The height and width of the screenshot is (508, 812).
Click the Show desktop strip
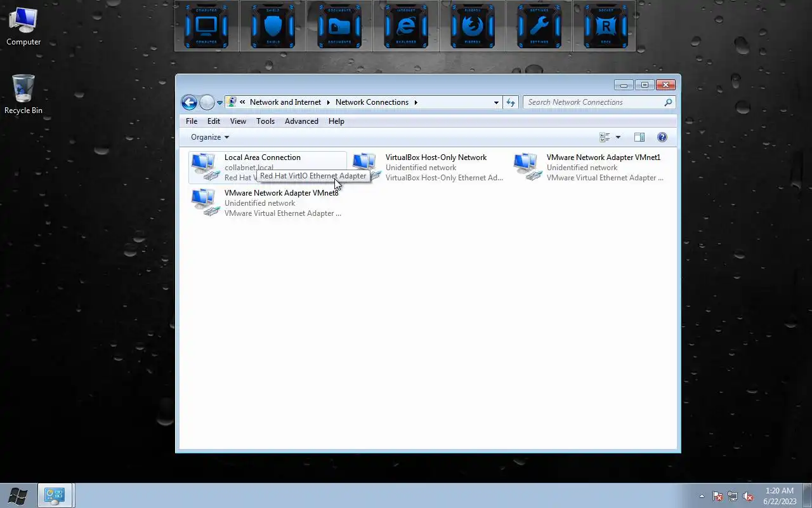coord(807,495)
